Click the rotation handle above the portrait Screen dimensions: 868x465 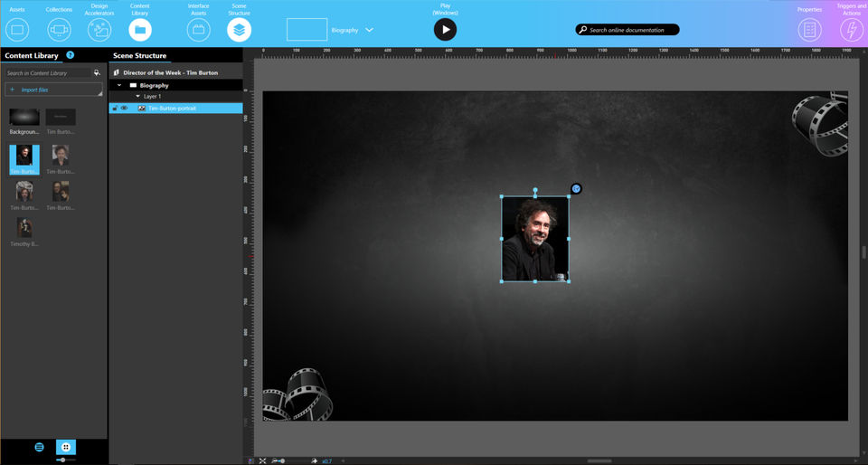(534, 190)
